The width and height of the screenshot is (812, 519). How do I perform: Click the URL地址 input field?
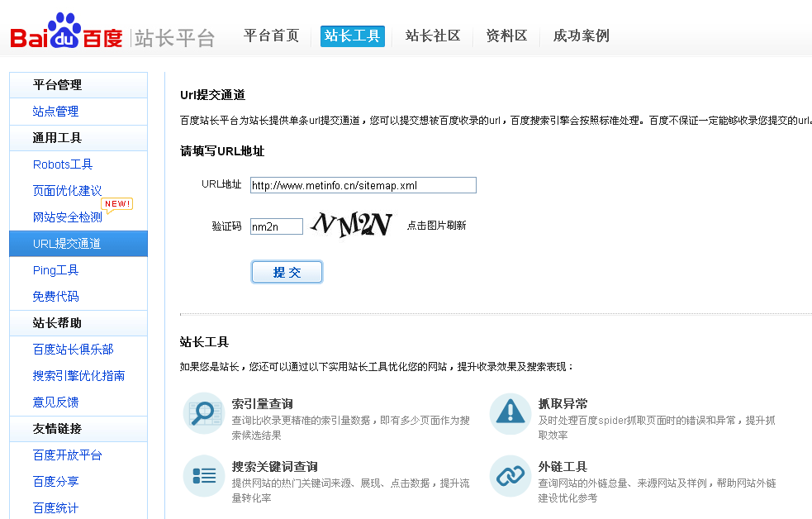click(363, 185)
